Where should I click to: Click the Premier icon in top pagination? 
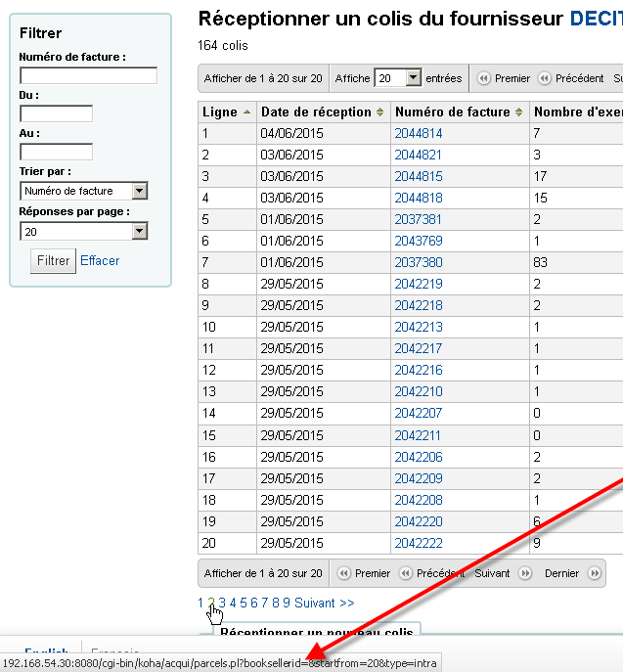click(x=483, y=78)
